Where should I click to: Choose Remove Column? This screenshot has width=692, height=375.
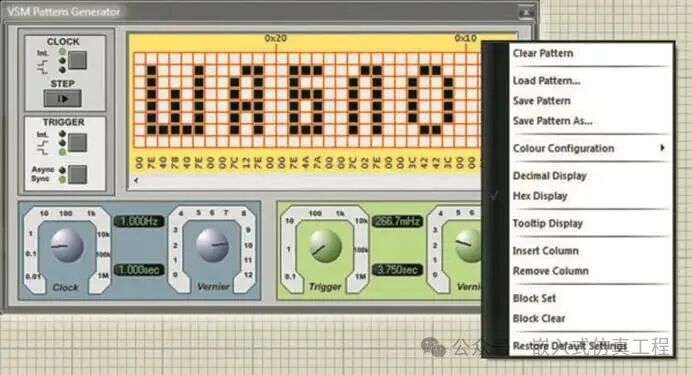pyautogui.click(x=550, y=271)
